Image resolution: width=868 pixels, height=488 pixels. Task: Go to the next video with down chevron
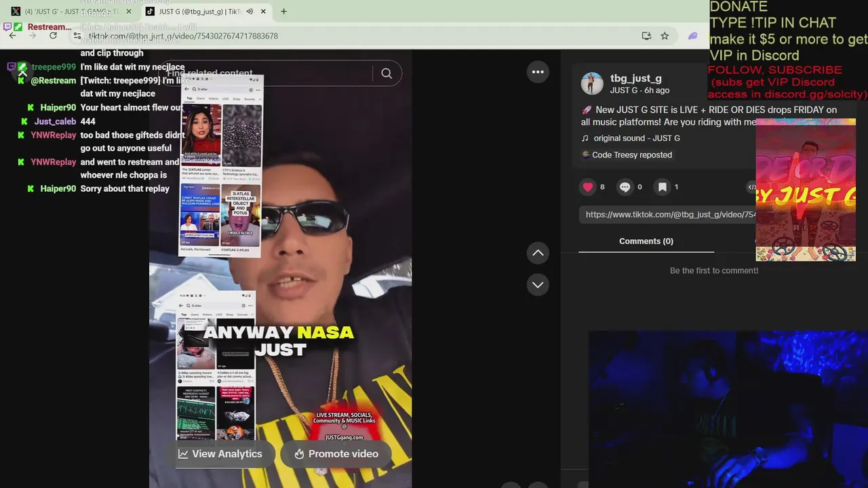coord(538,285)
